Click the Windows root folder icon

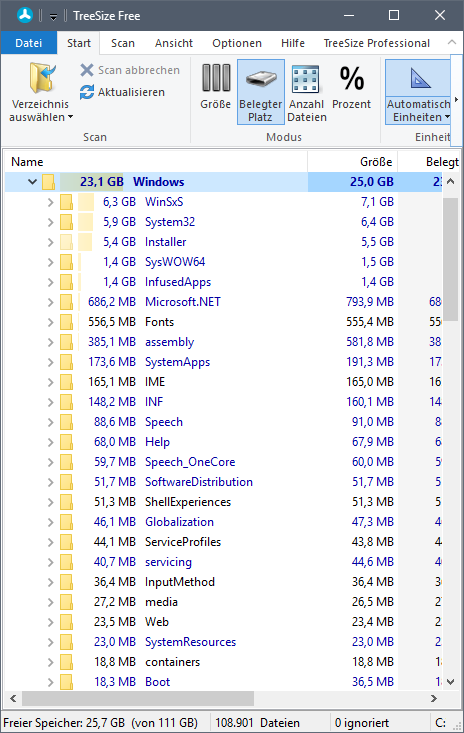[48, 182]
